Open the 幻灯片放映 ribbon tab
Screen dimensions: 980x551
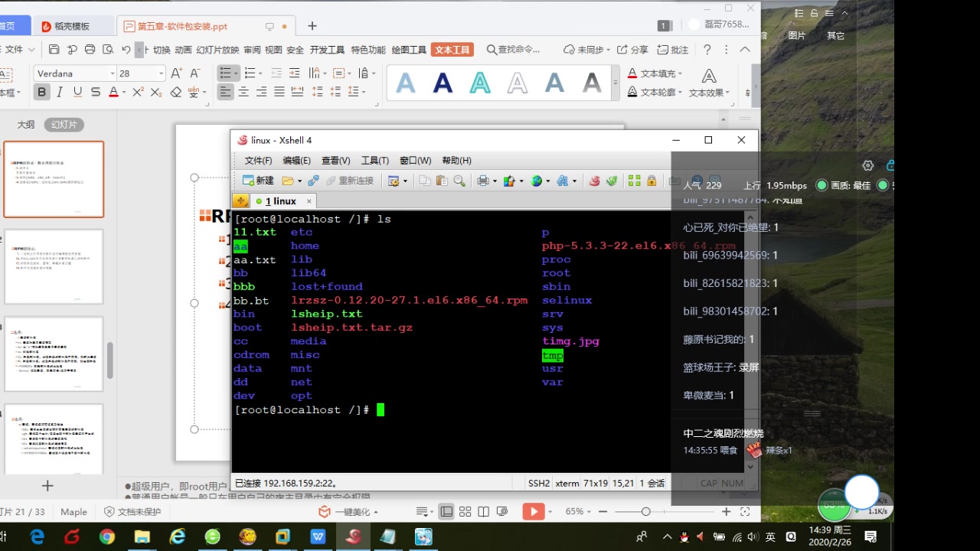(217, 50)
